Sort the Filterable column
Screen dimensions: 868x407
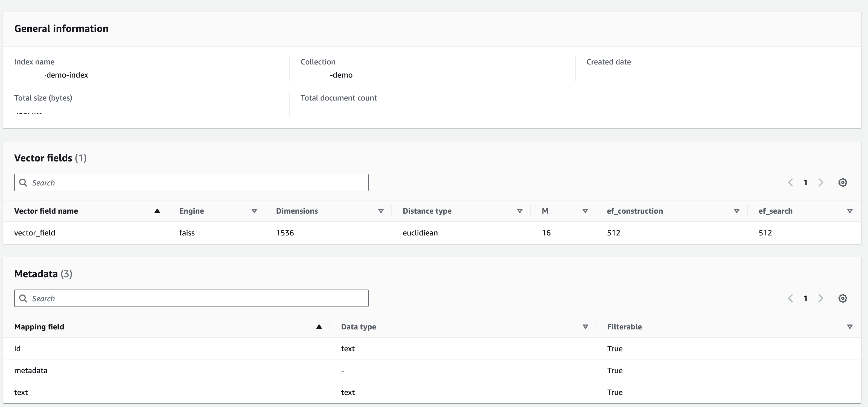[850, 327]
